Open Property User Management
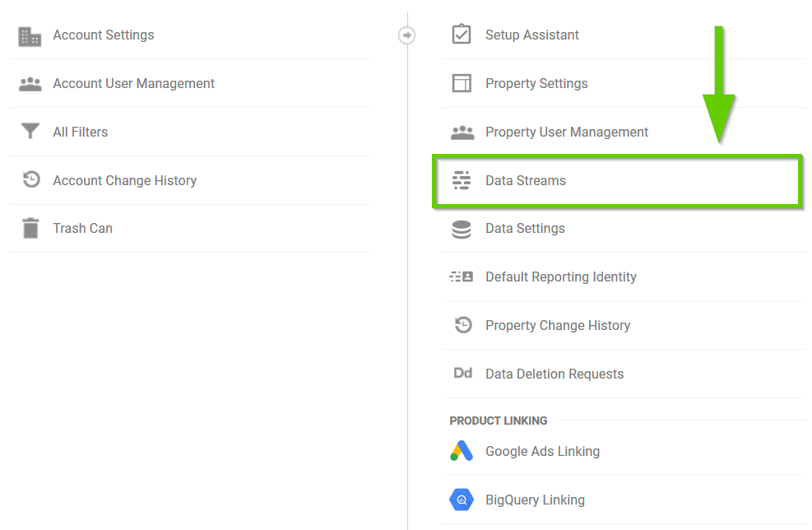Screen dimensions: 812x530 pos(567,132)
